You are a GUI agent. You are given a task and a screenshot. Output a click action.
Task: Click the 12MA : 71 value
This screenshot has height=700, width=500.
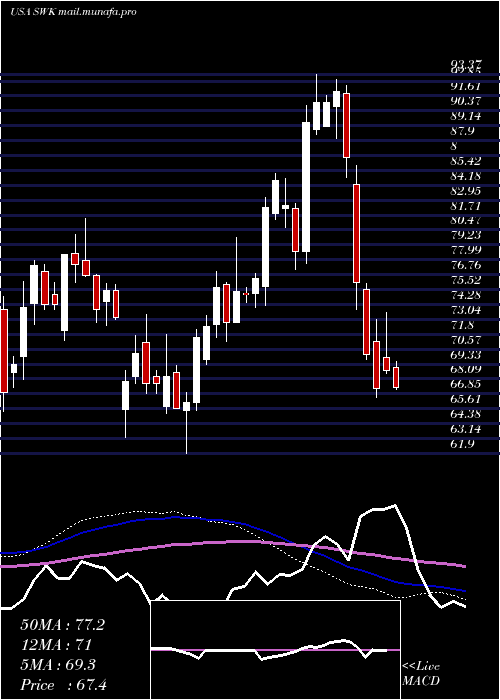point(56,645)
